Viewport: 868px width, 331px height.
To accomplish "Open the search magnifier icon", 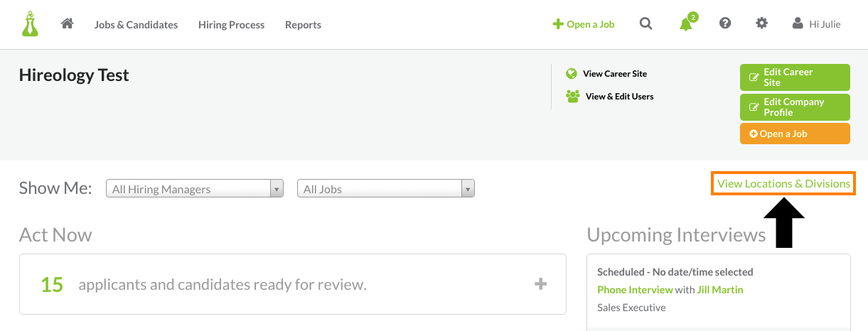I will pos(645,23).
